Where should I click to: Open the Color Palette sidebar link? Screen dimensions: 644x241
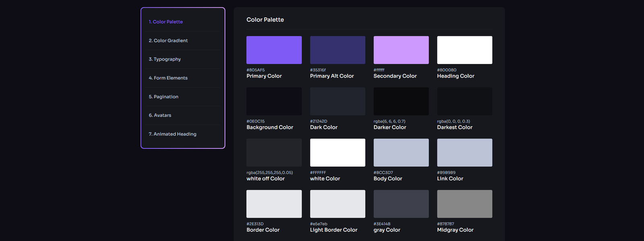(x=165, y=22)
